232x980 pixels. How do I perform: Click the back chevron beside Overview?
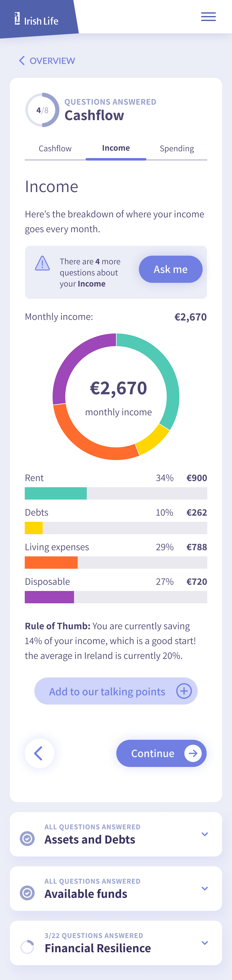click(x=22, y=61)
